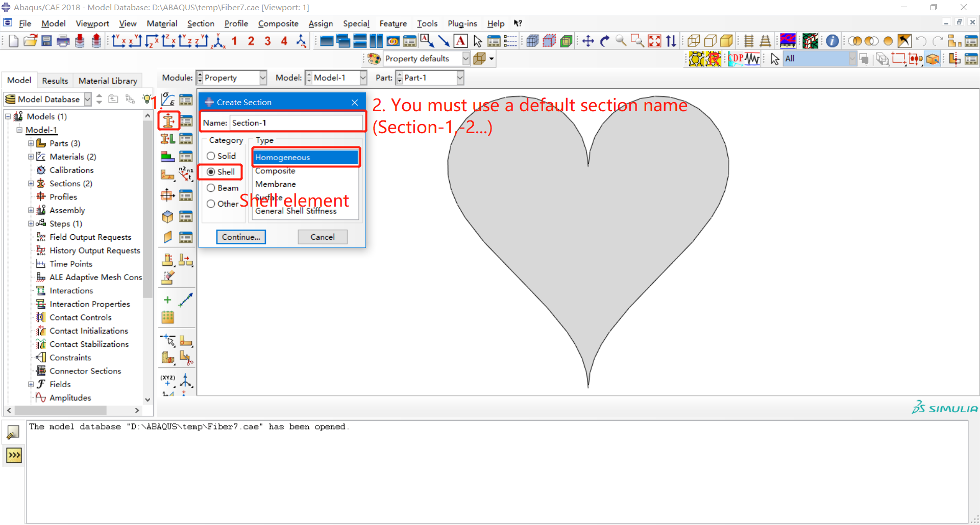Activate the Rotate View tool
The height and width of the screenshot is (525, 980).
[x=604, y=41]
